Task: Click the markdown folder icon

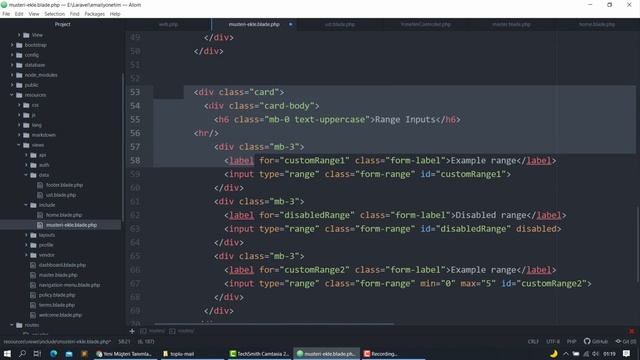Action: (x=27, y=135)
